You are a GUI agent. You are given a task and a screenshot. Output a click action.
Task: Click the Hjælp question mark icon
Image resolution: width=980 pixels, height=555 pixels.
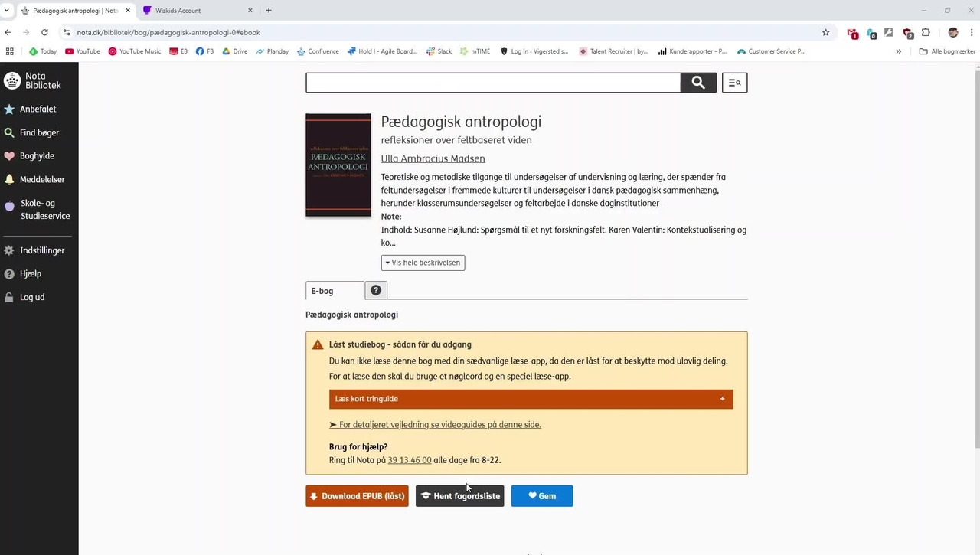tap(8, 273)
